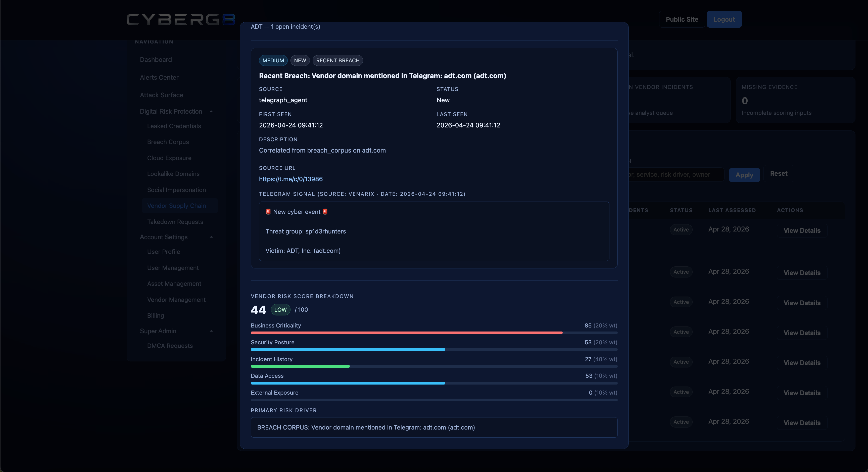Go to Attack Surface page

coord(161,95)
